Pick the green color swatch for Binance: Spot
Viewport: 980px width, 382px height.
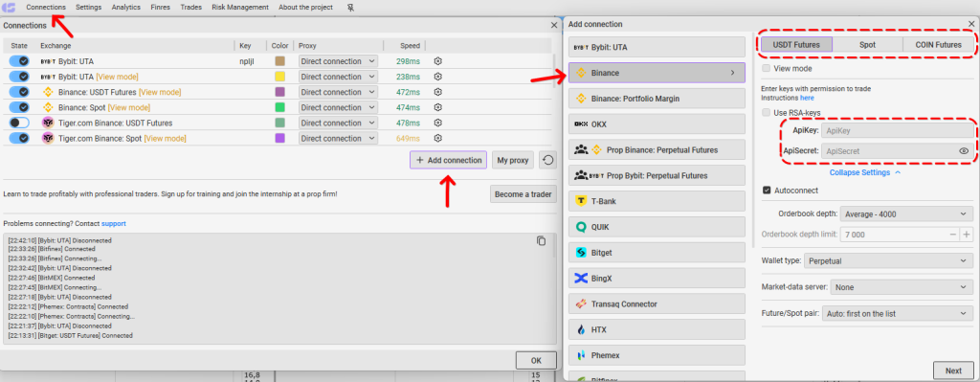click(280, 107)
